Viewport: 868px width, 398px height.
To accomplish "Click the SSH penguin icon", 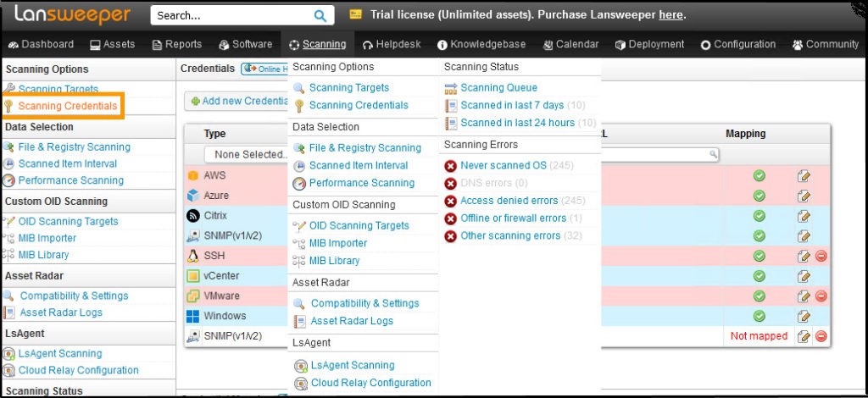I will [x=192, y=256].
